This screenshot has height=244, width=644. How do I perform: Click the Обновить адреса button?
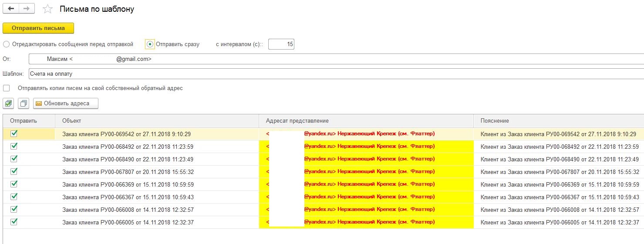[x=66, y=104]
